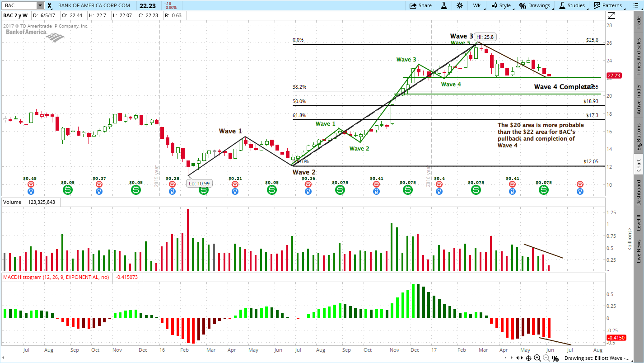Open the flask tool icon beside Share
644x363 pixels.
coord(444,5)
